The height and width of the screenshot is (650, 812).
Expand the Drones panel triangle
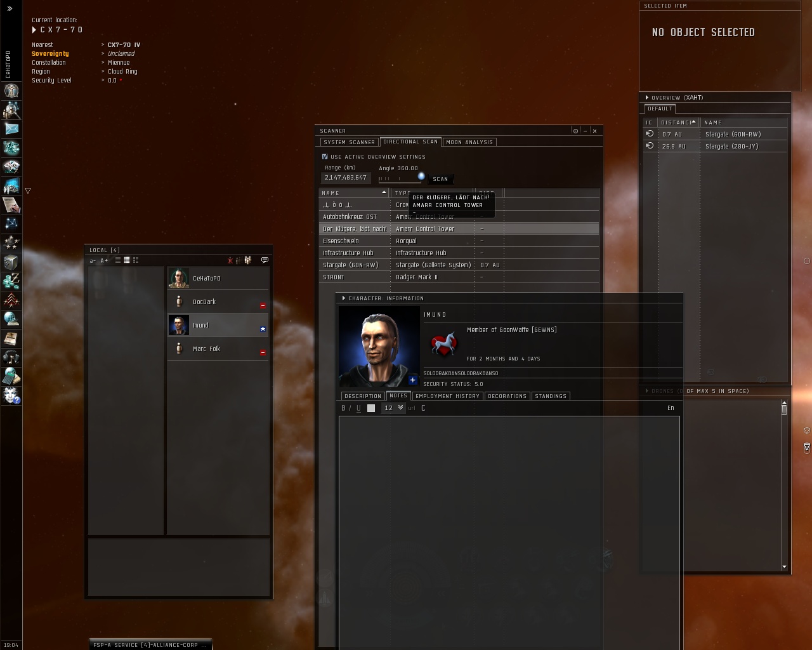coord(647,391)
